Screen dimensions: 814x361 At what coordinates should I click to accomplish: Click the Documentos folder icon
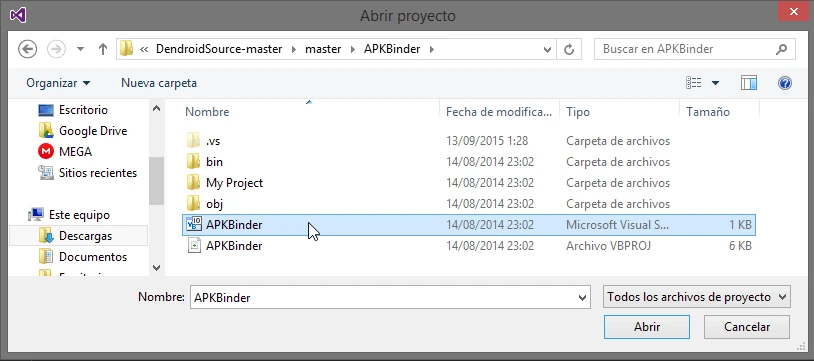[x=46, y=257]
